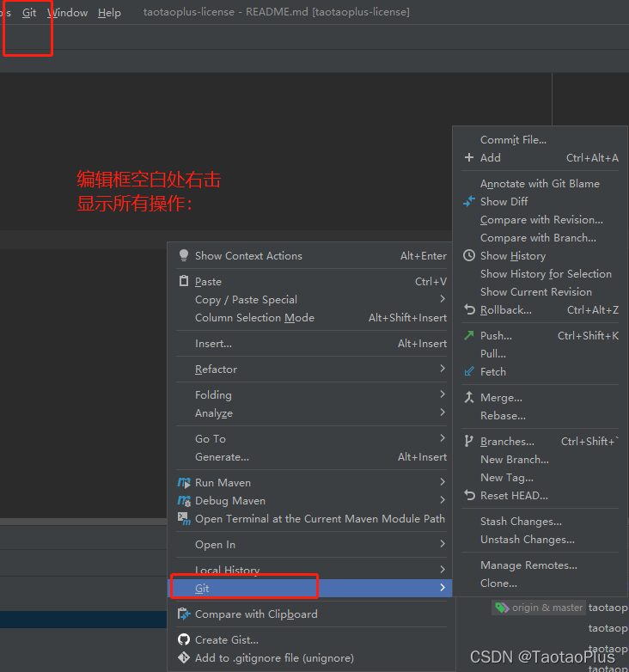Screen dimensions: 629x672
Task: Click the Reset HEAD arrow icon
Action: click(x=470, y=496)
